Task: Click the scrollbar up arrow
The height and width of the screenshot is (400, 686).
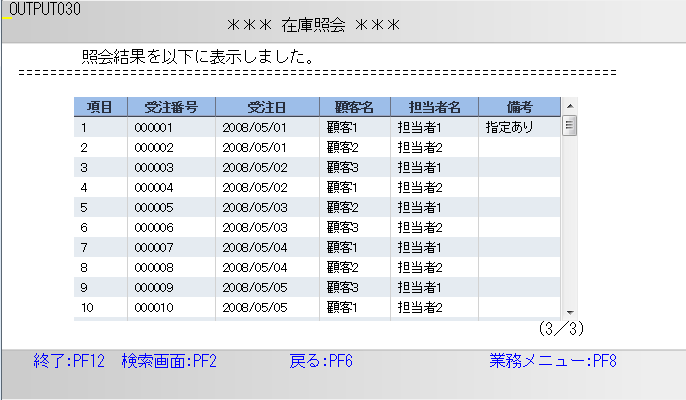Action: (569, 107)
